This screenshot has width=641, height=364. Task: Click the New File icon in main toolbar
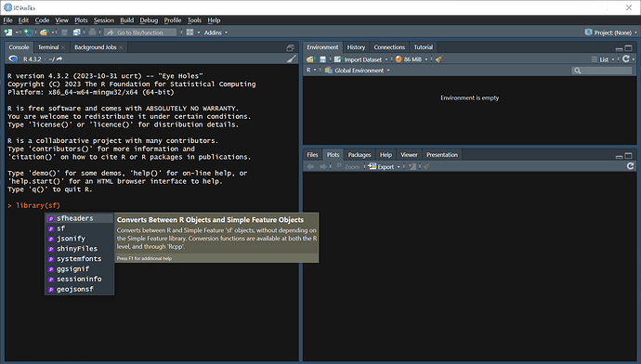click(7, 32)
